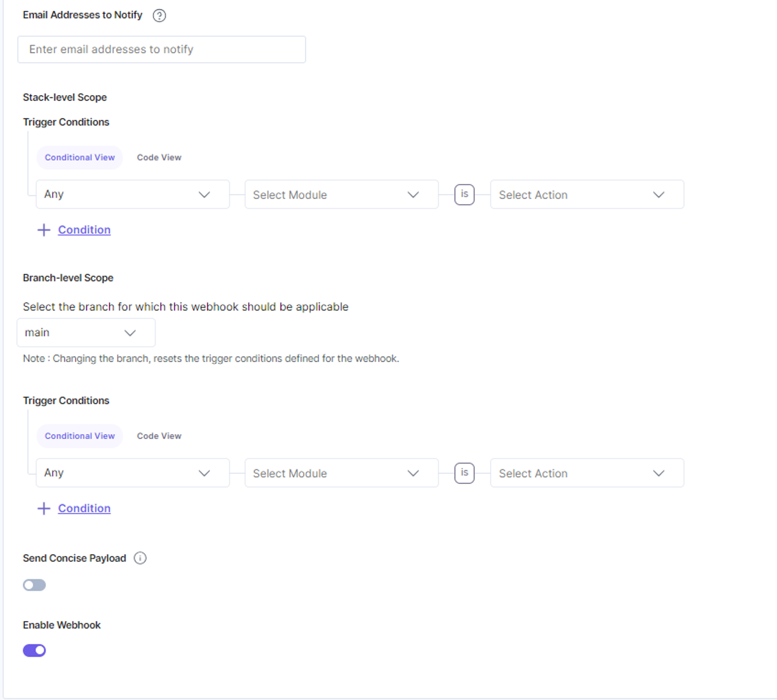Disable the Enable Webhook toggle
This screenshot has height=700, width=777.
34,650
